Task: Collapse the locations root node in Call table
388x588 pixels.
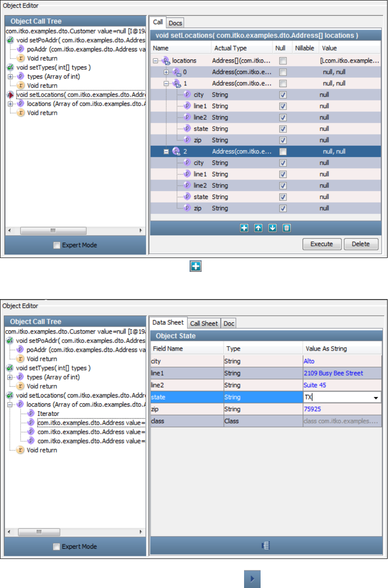Action: 156,60
